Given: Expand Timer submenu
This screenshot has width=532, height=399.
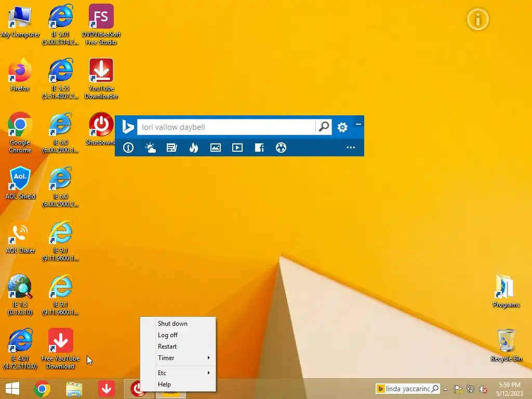Looking at the screenshot, I should point(178,358).
